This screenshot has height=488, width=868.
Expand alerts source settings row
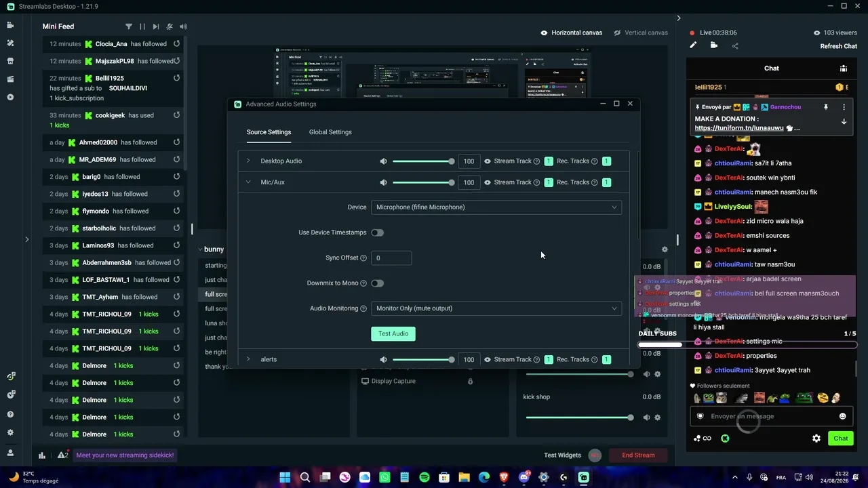point(248,359)
